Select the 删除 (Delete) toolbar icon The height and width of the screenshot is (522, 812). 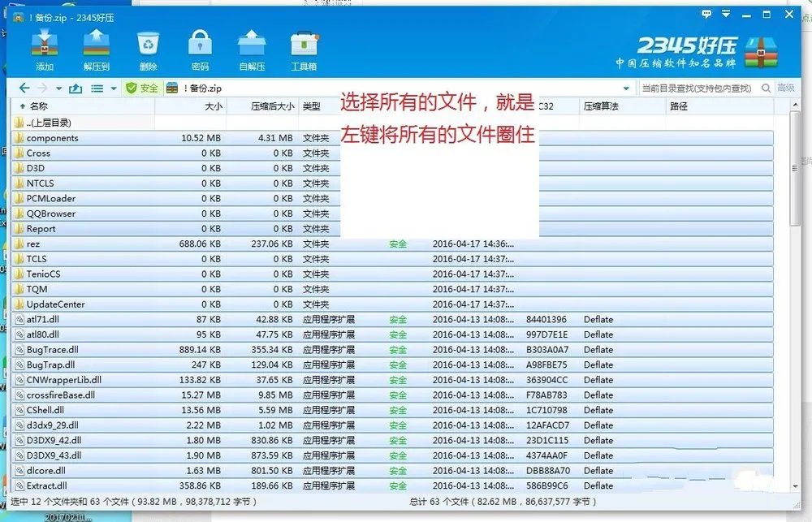point(148,45)
